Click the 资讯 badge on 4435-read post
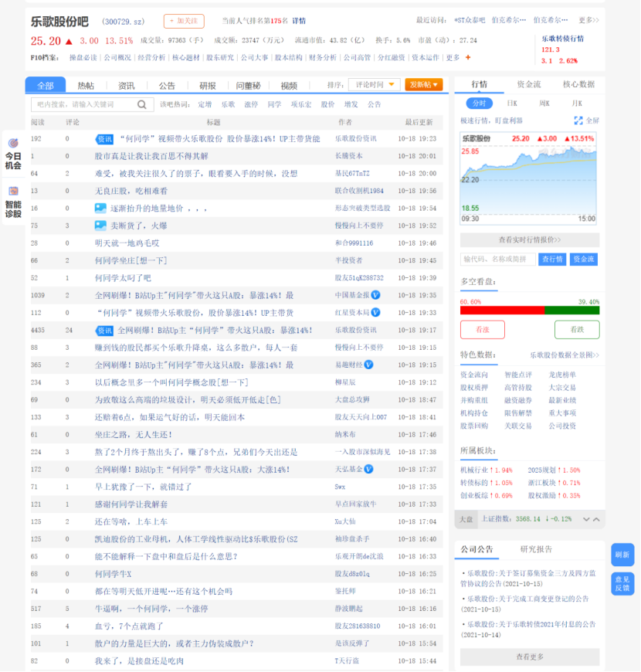The height and width of the screenshot is (672, 641). coord(104,331)
